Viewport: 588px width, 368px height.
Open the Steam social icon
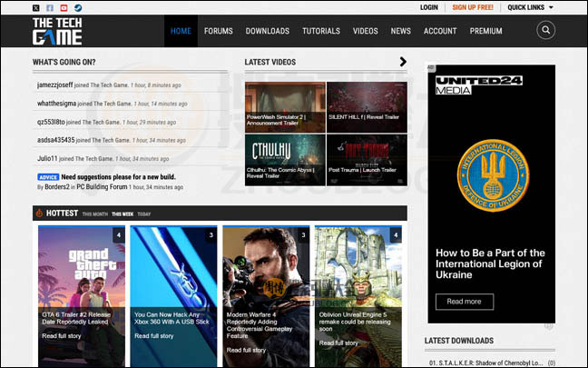(78, 7)
